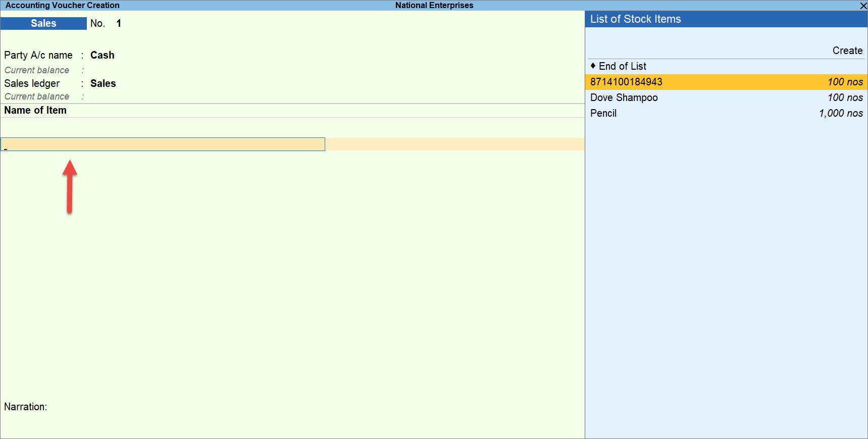Pick Pencil in List of Stock Items
This screenshot has height=439, width=868.
pos(726,113)
